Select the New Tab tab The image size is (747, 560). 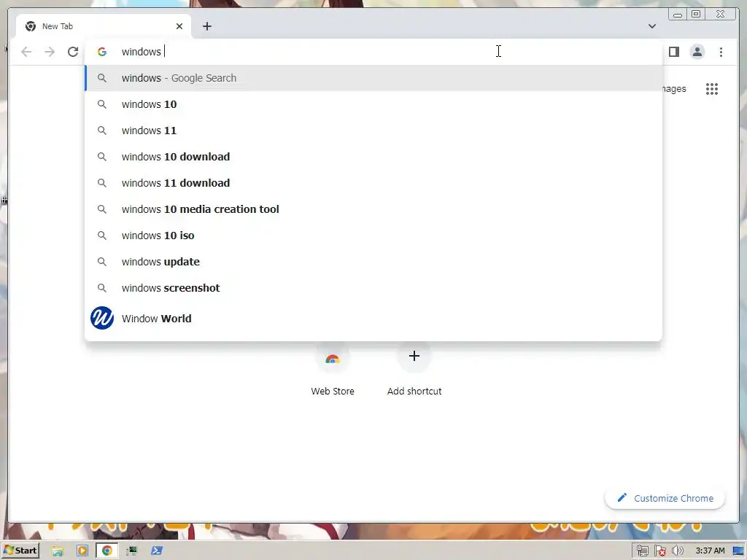(104, 26)
